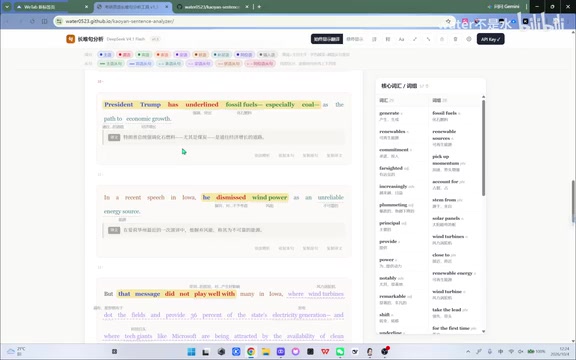Click the words 'President Trump' in the first sentence
Viewport: 576px width, 360px height.
point(133,105)
